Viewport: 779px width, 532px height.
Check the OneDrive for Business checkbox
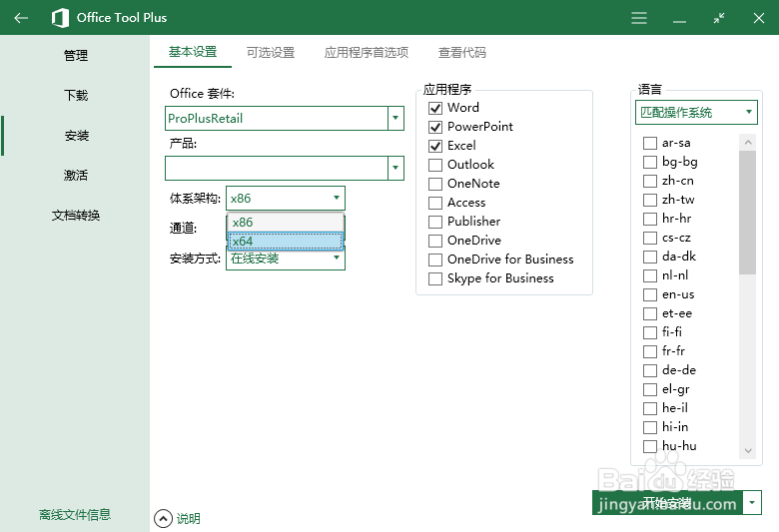(x=435, y=260)
